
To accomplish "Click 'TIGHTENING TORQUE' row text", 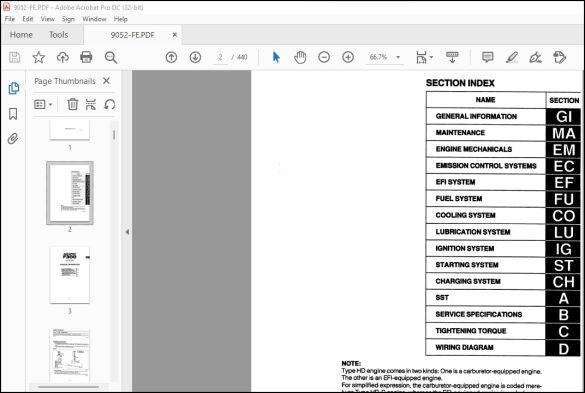I will (471, 331).
